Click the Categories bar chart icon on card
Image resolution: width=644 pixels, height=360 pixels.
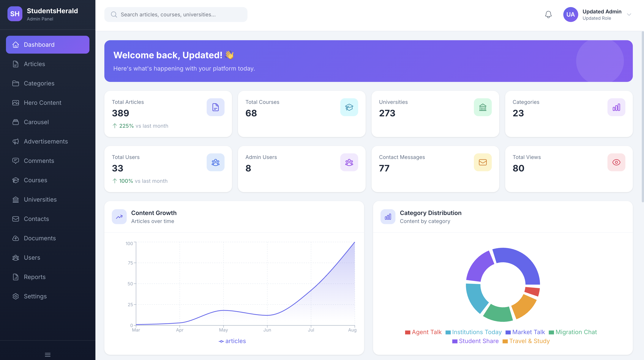616,107
